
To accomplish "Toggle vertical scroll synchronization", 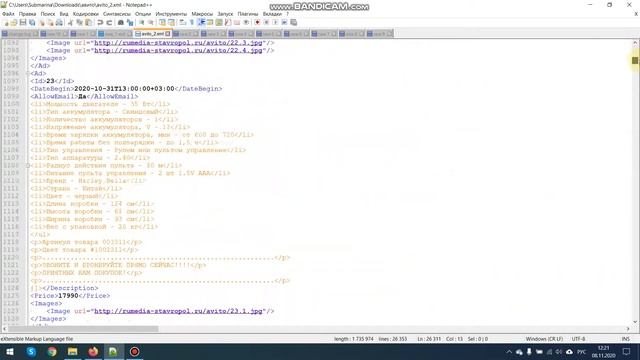I will (x=162, y=22).
